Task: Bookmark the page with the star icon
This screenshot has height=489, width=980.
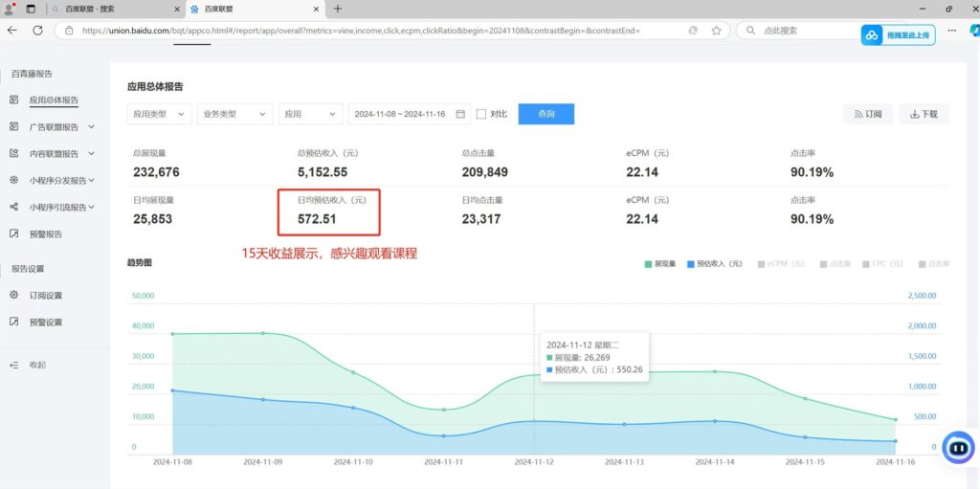Action: click(716, 30)
